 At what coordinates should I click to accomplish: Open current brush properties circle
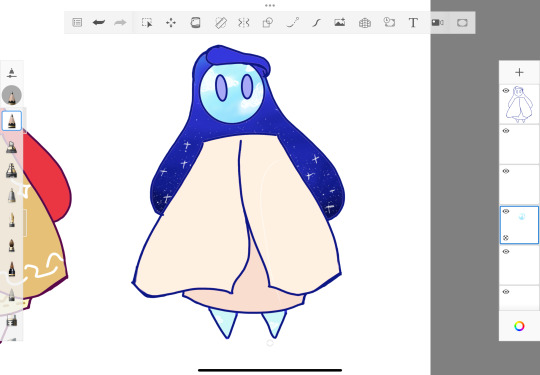(x=12, y=95)
